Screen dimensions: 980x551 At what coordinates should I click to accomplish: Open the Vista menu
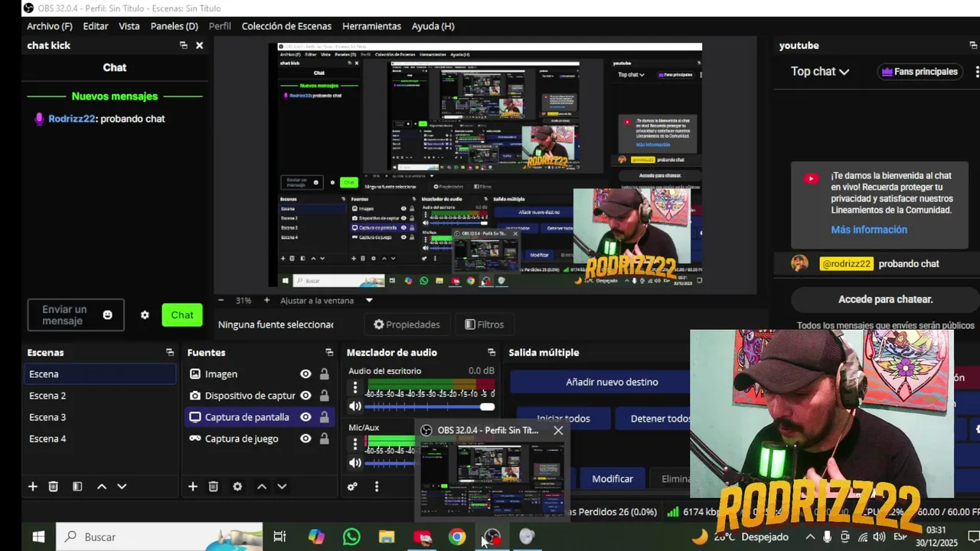coord(129,26)
